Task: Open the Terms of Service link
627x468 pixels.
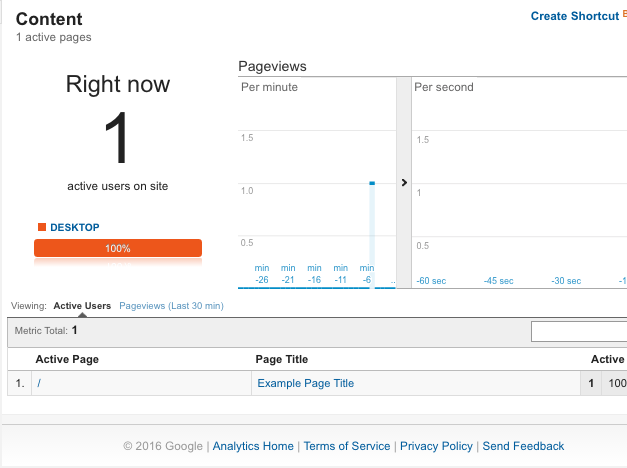Action: click(x=346, y=446)
